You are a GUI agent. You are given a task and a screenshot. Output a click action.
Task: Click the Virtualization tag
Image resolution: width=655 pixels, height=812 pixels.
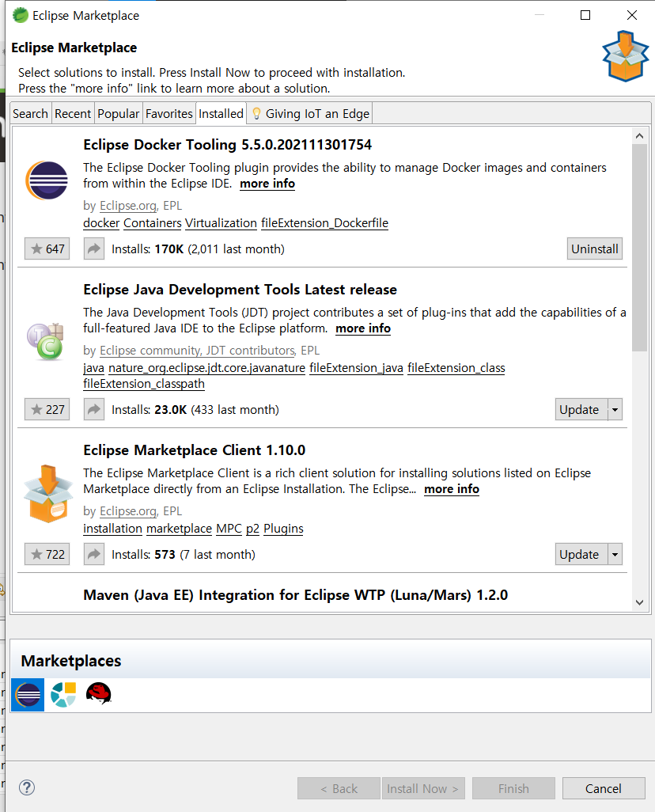(221, 223)
